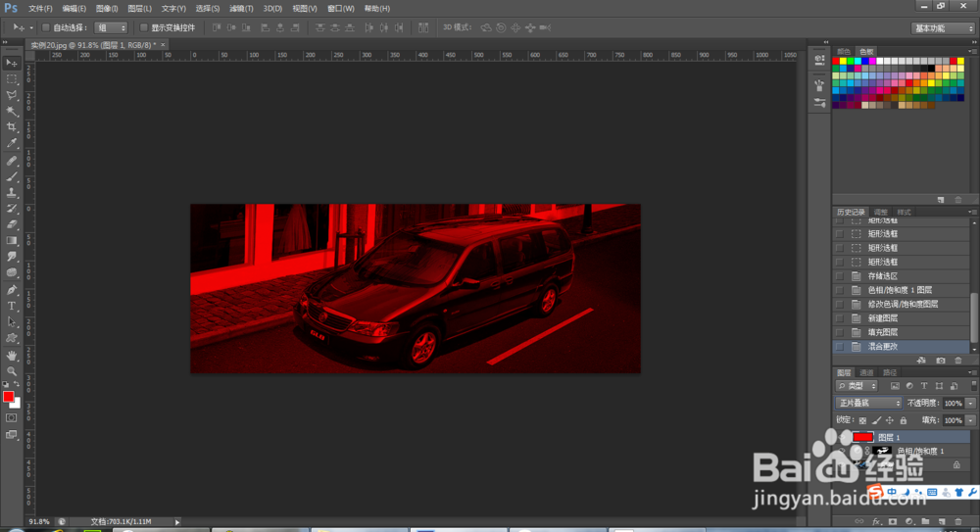Open the status bar info arrow

point(177,521)
